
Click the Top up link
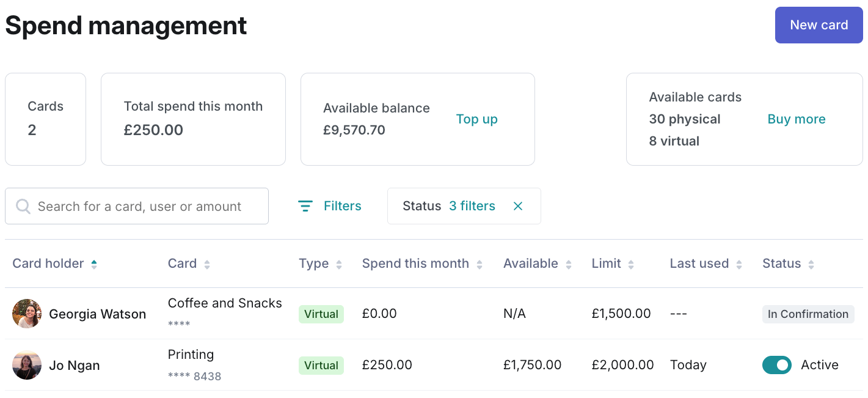click(x=476, y=119)
